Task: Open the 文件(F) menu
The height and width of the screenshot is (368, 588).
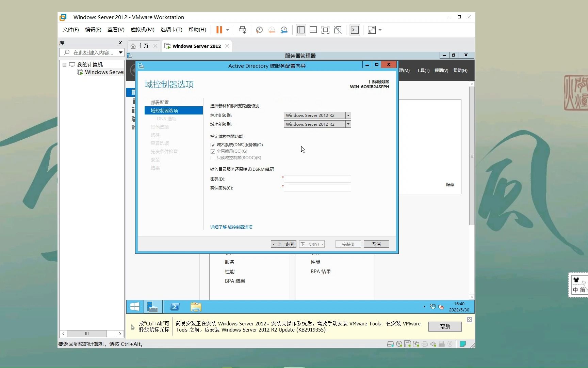Action: coord(70,30)
